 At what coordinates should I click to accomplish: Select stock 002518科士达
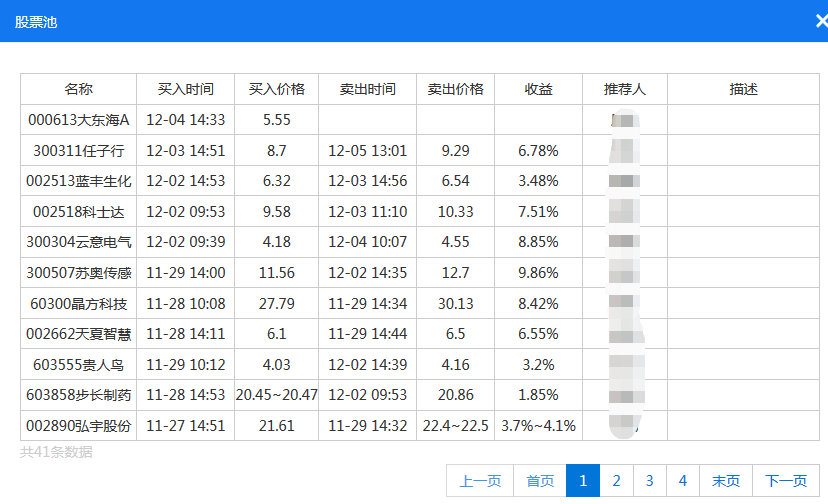(79, 211)
